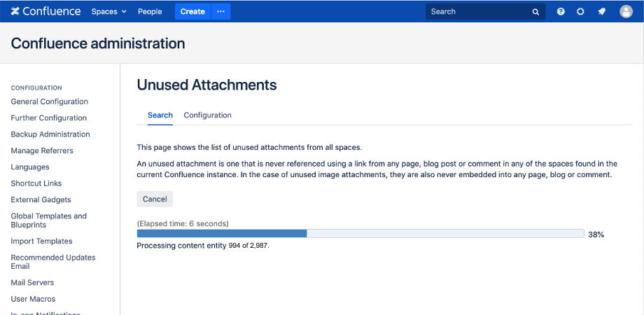Open Shortcut Links page
This screenshot has width=644, height=315.
pyautogui.click(x=36, y=183)
